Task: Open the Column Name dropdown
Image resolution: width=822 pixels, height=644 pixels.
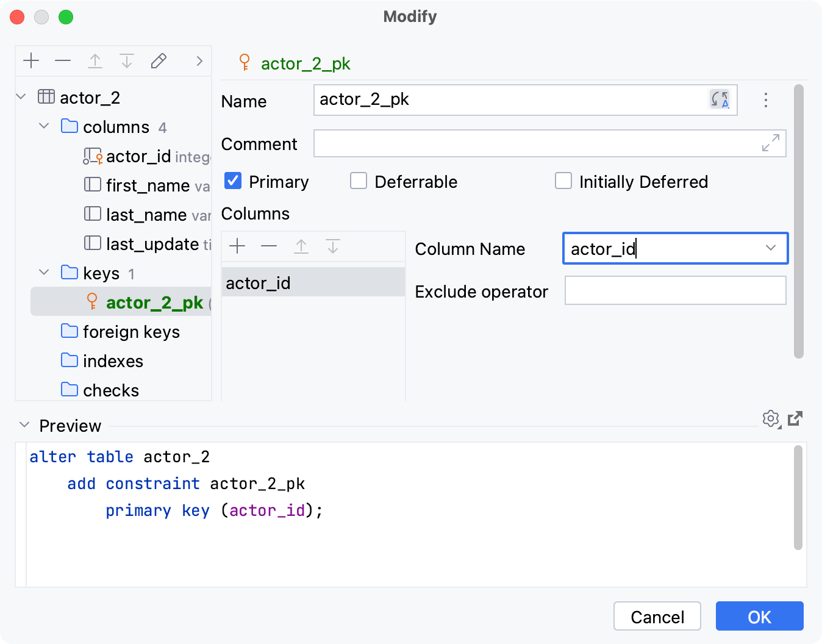Action: [770, 248]
